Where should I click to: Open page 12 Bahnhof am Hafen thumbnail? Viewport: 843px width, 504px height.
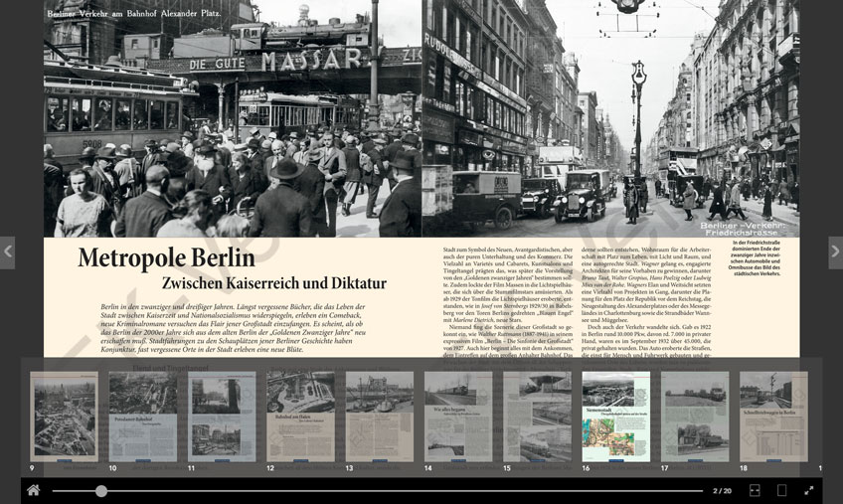(300, 417)
